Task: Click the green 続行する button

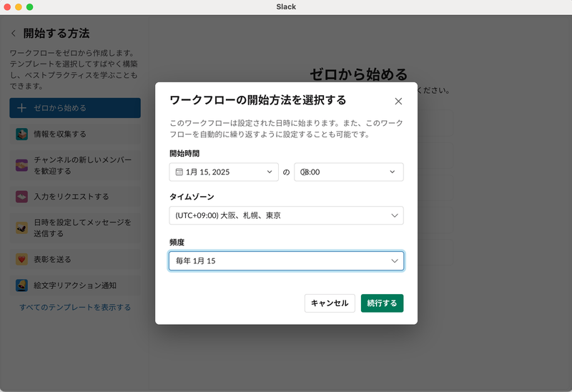Action: pyautogui.click(x=382, y=303)
